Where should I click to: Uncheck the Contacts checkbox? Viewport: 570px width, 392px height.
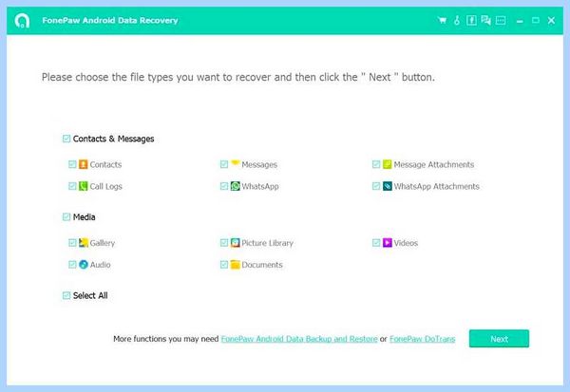72,164
